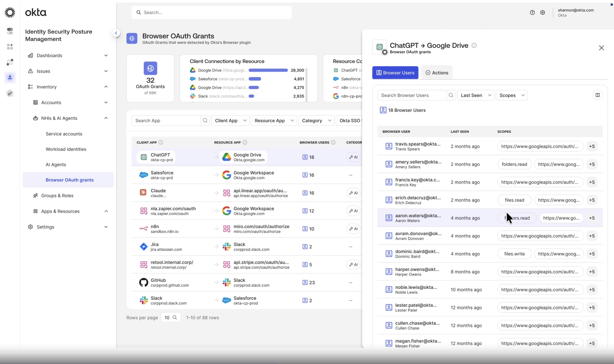Viewport: 614px width, 364px height.
Task: Switch to the Actions tab
Action: pyautogui.click(x=437, y=73)
